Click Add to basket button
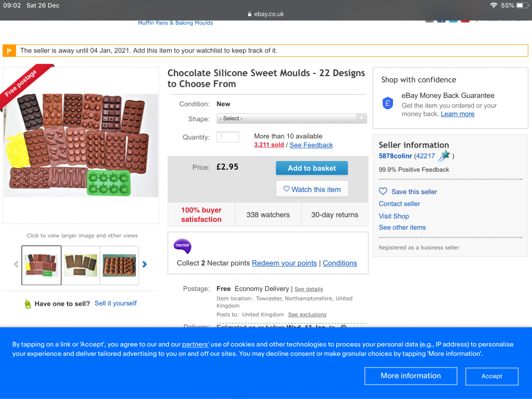 click(x=311, y=168)
